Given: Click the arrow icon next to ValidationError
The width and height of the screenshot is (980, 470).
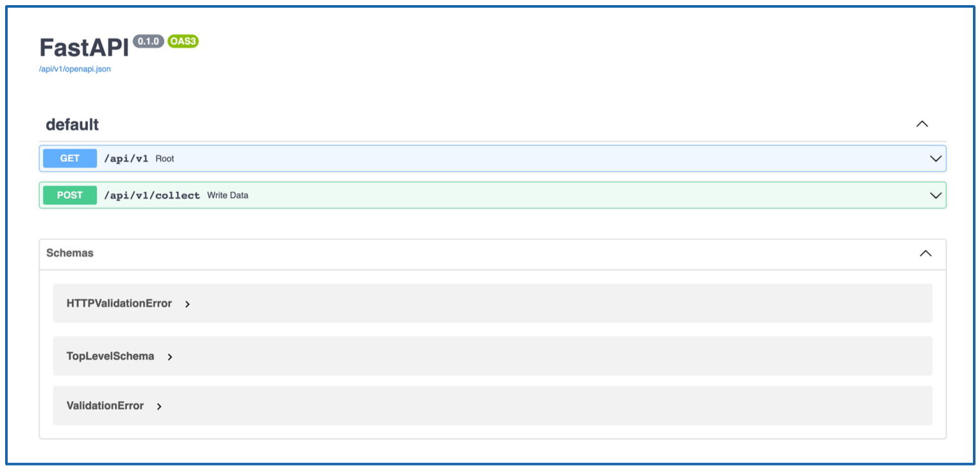Looking at the screenshot, I should point(159,406).
